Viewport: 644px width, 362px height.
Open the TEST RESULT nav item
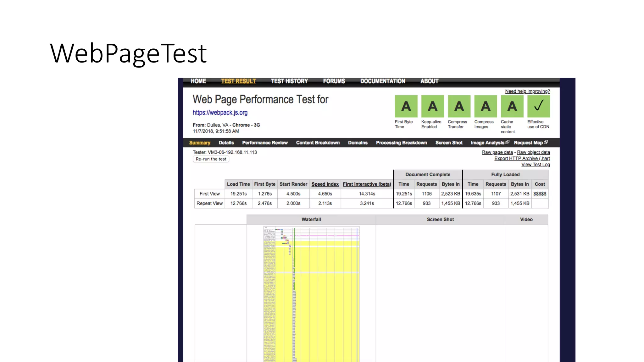click(x=238, y=81)
